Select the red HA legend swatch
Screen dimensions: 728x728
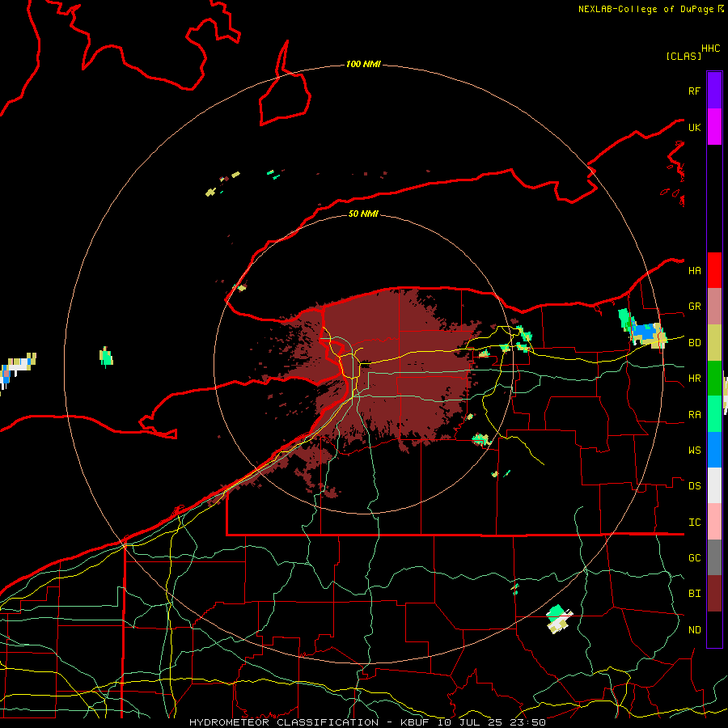point(714,270)
